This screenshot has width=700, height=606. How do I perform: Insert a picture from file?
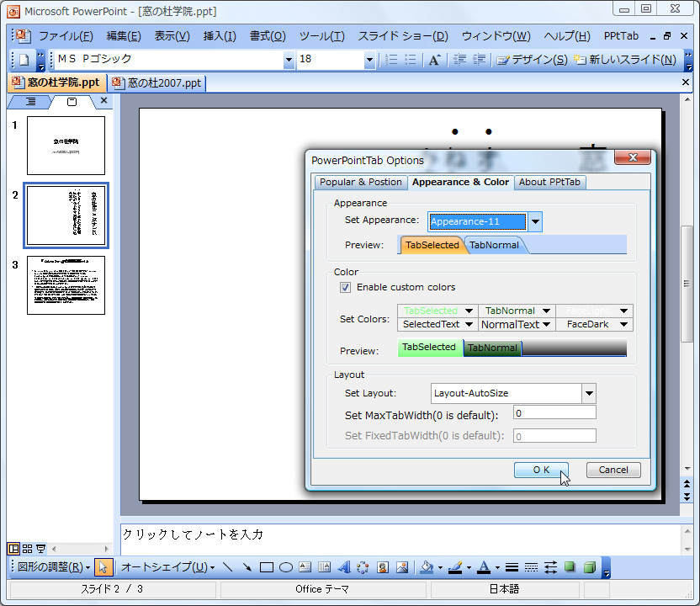click(404, 567)
